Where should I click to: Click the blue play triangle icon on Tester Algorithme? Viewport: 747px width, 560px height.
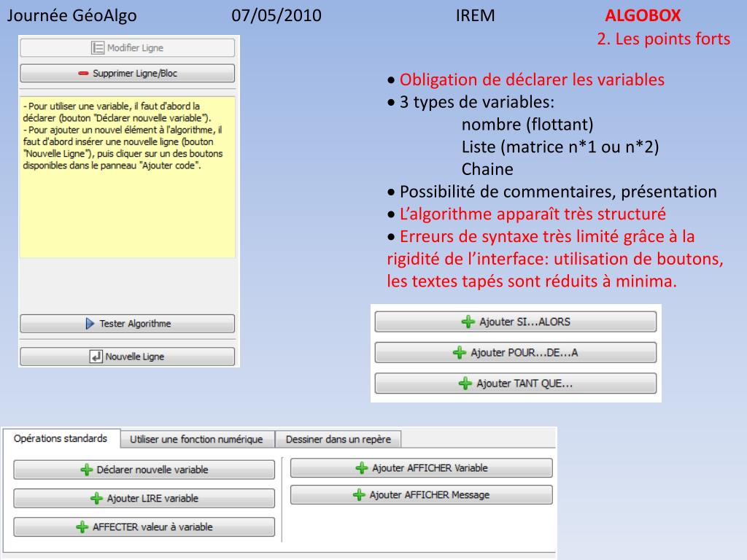(90, 324)
